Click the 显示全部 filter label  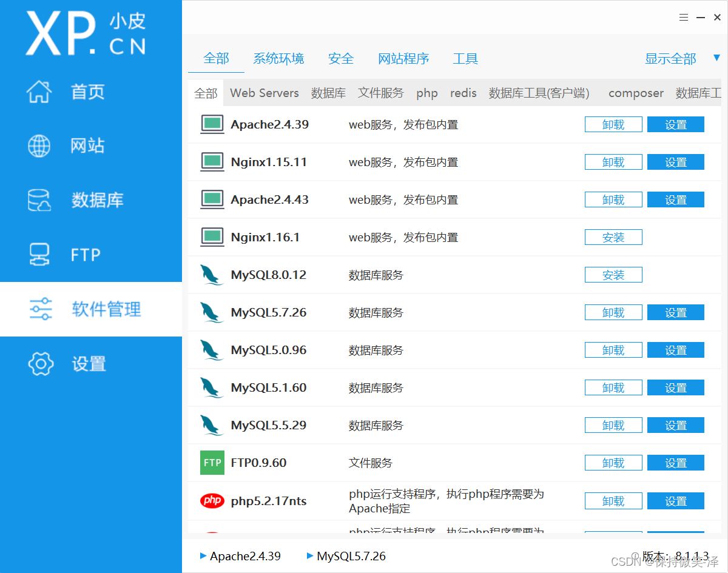670,59
